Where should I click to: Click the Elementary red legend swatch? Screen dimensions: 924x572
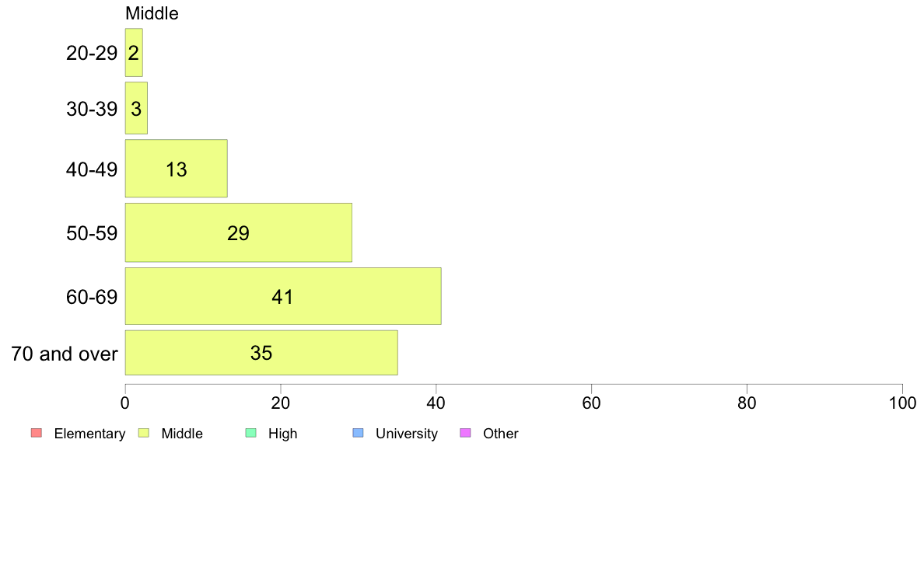pos(37,433)
